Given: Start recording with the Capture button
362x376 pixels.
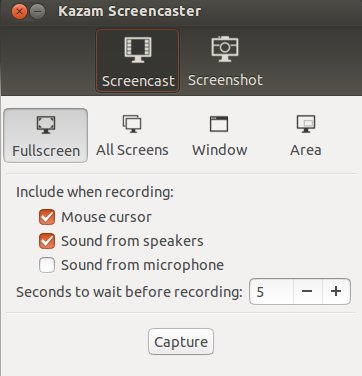Looking at the screenshot, I should tap(181, 342).
